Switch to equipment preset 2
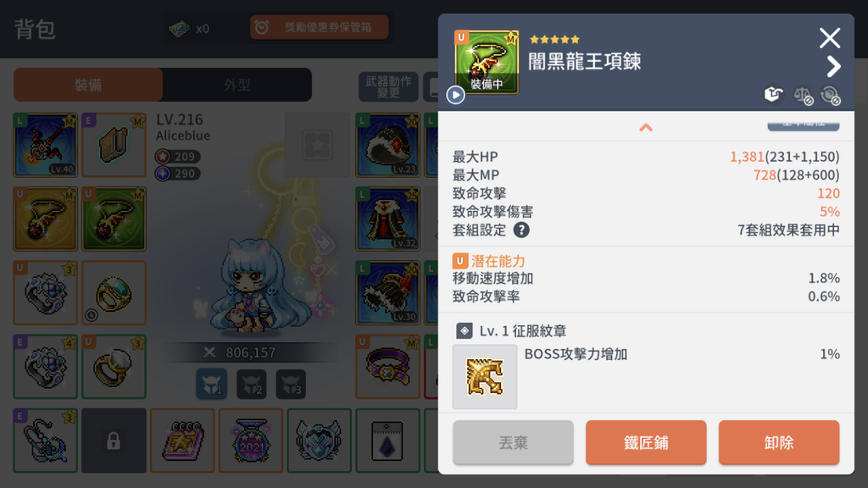Screen dimensions: 868x488 [x=251, y=384]
